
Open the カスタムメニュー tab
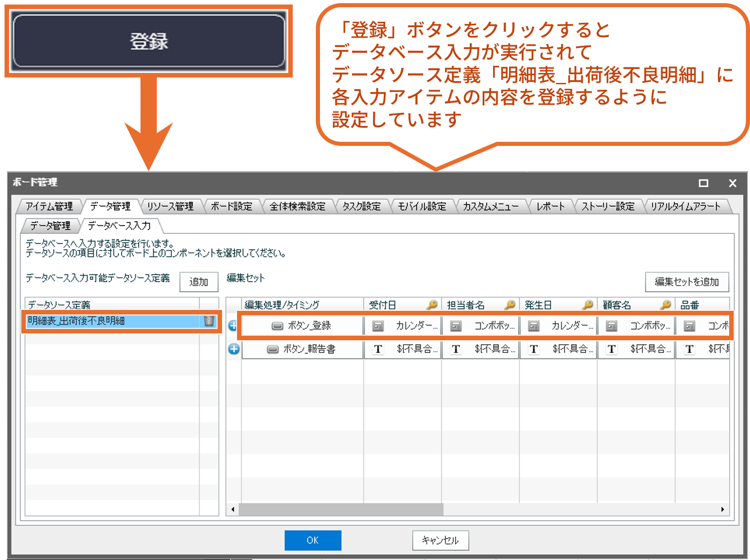point(490,207)
